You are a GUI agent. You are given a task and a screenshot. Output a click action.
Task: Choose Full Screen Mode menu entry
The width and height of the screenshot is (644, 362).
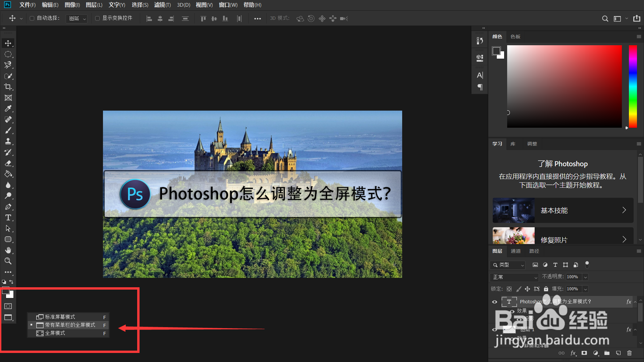(x=68, y=333)
